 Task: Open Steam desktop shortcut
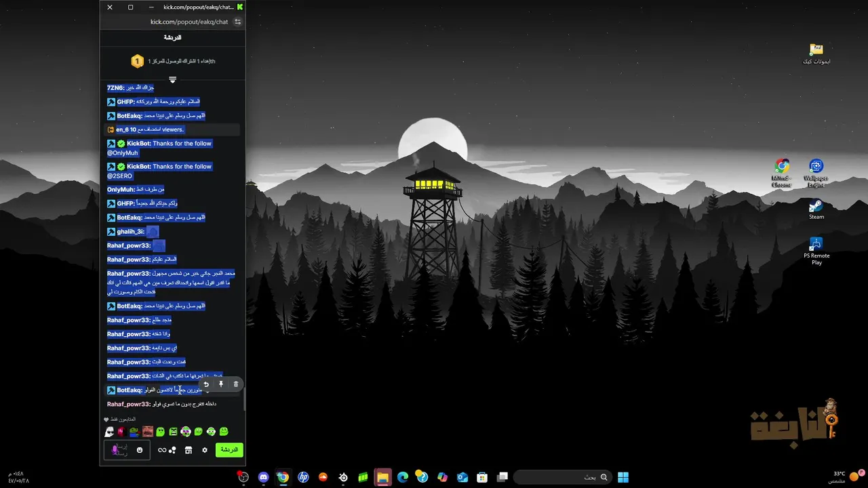coord(816,209)
